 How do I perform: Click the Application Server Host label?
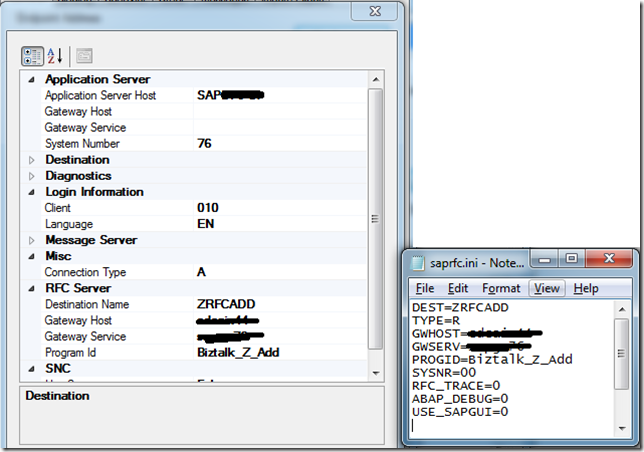click(100, 96)
